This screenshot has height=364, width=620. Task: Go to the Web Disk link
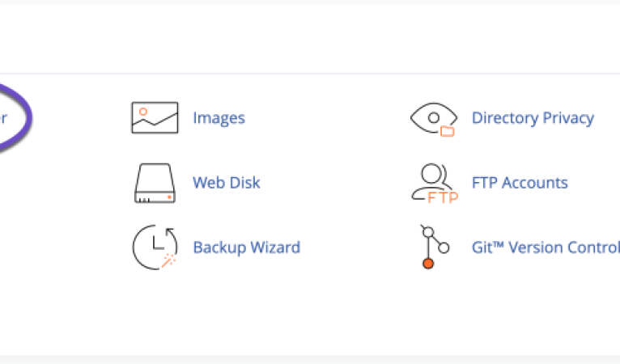[226, 183]
